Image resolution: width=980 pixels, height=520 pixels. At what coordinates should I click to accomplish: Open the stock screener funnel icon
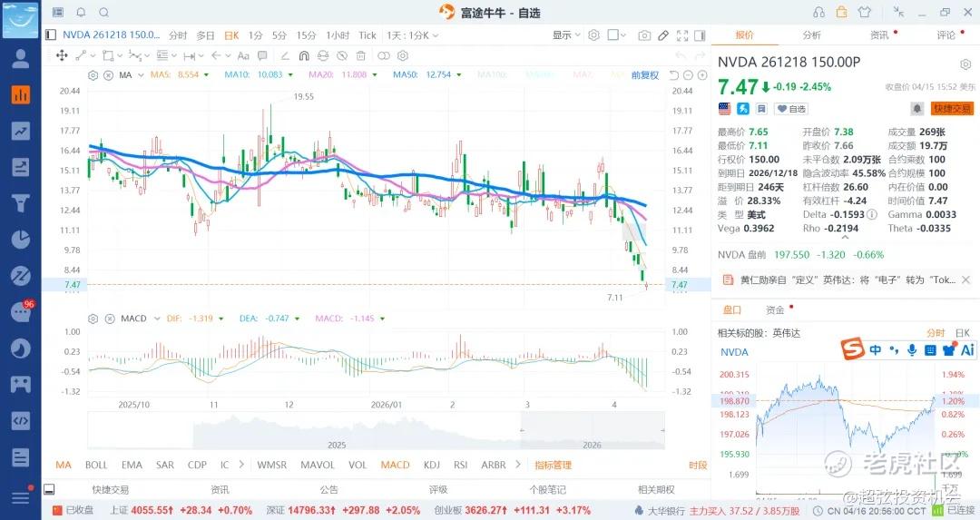coord(21,203)
